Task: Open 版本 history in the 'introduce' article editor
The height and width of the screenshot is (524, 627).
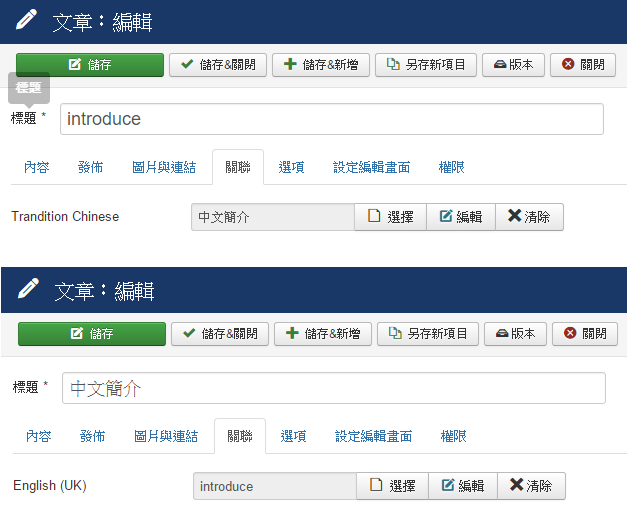Action: [514, 65]
